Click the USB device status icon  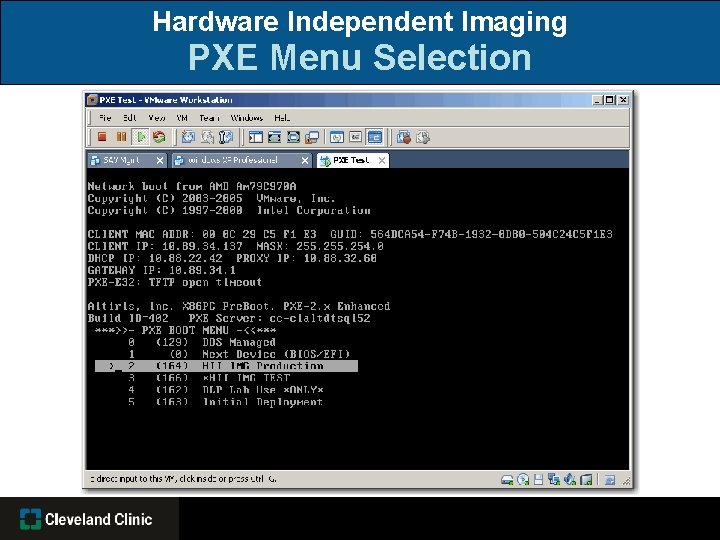[586, 480]
